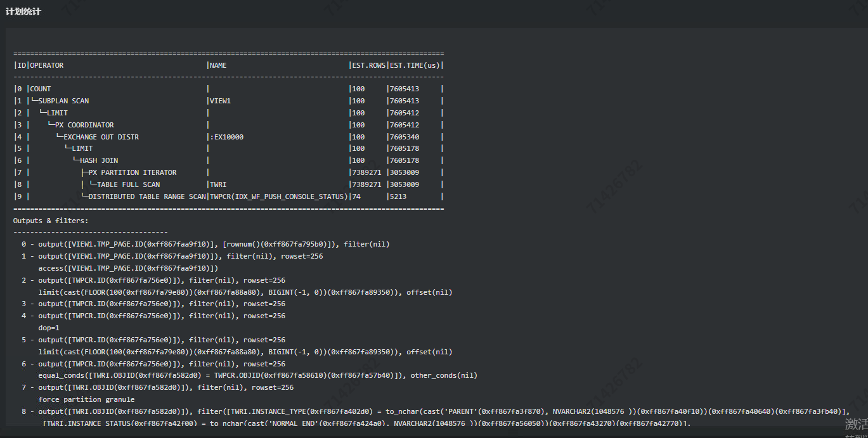The height and width of the screenshot is (438, 868).
Task: Click the OPERATOR column header
Action: pyautogui.click(x=47, y=65)
